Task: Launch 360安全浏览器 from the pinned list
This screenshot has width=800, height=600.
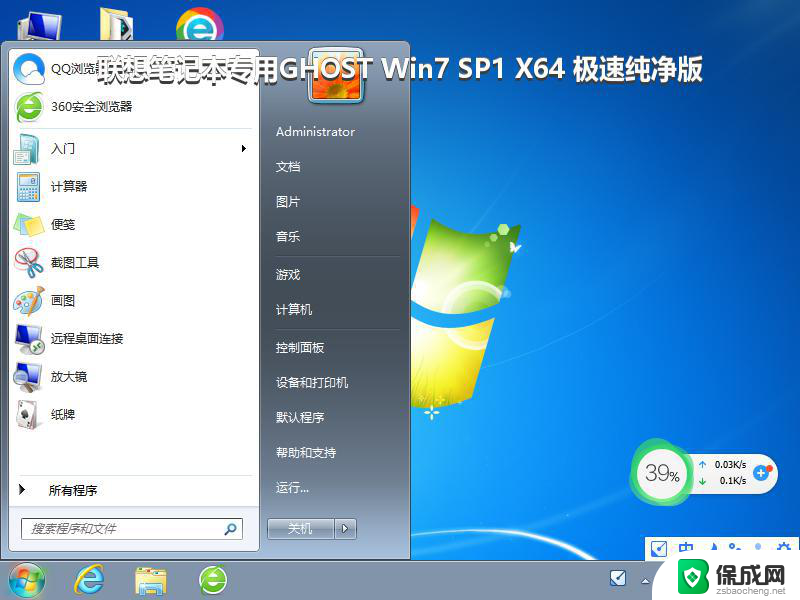Action: (x=132, y=107)
